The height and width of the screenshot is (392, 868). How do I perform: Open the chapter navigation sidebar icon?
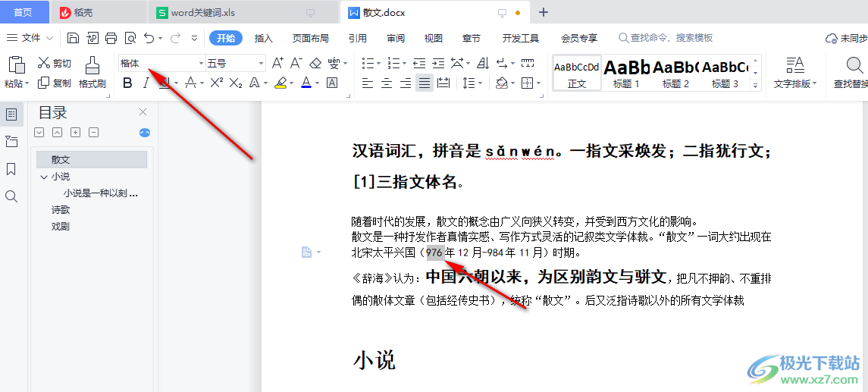(x=11, y=142)
